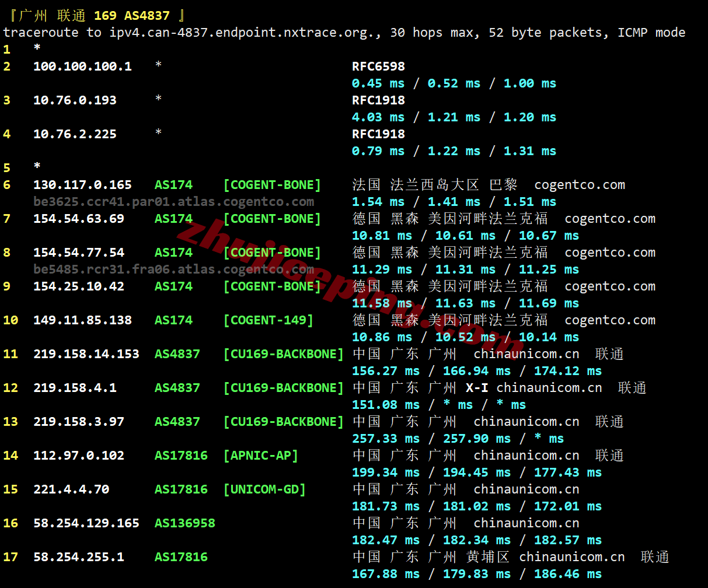Select the latency value 257.33 ms
Screen dimensions: 708x588
click(x=386, y=439)
